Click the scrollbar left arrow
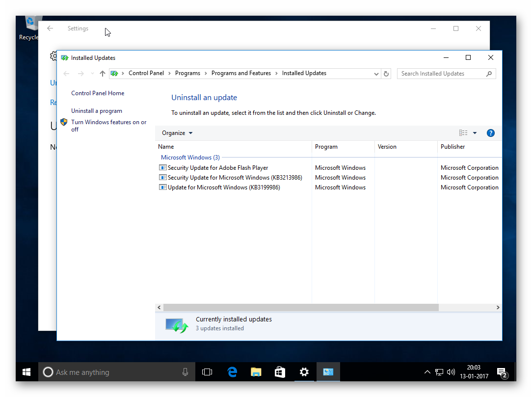The width and height of the screenshot is (532, 397). [159, 307]
